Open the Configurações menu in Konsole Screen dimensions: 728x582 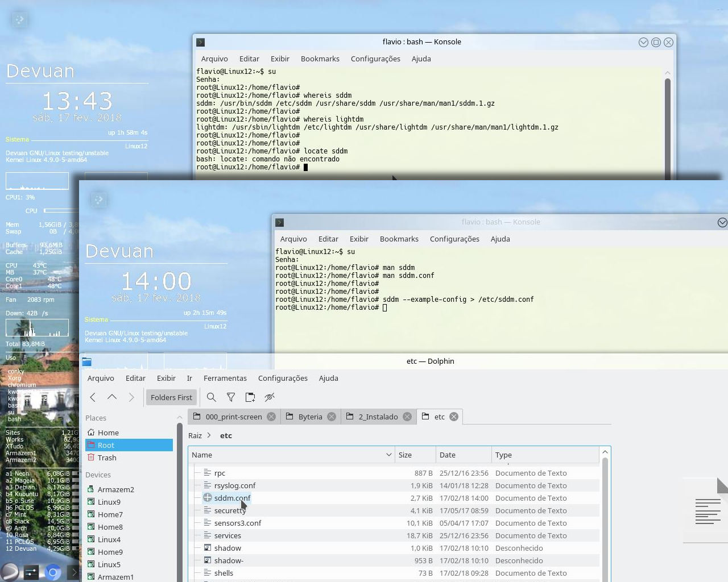pos(454,239)
